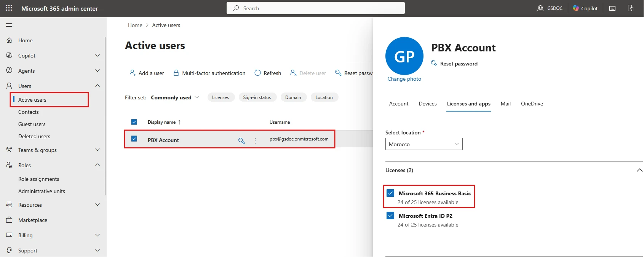644x257 pixels.
Task: Expand the Resources chevron
Action: click(97, 204)
